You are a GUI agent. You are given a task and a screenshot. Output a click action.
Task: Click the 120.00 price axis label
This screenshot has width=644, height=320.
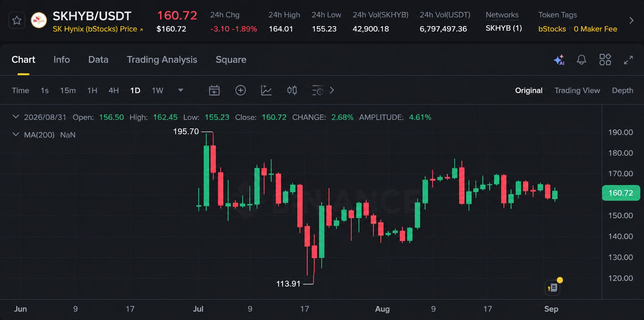[x=620, y=278]
